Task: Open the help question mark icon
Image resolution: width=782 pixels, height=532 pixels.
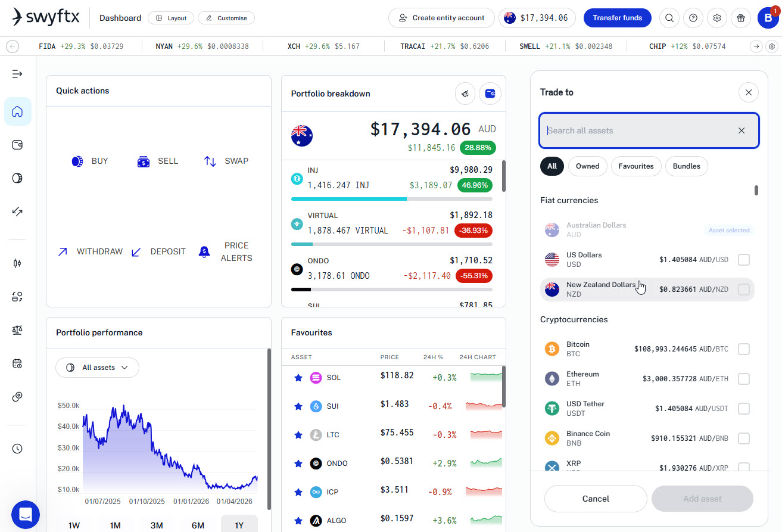Action: tap(693, 18)
